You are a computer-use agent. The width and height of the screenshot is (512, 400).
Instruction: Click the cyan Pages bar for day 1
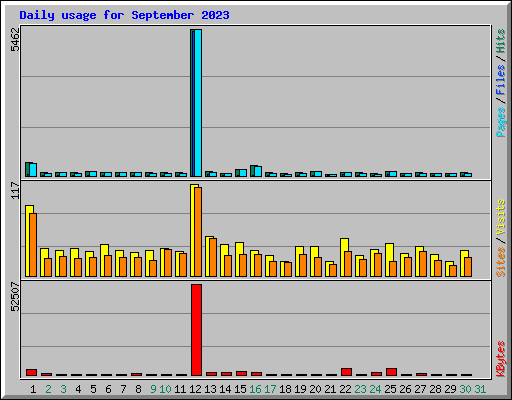pos(33,170)
